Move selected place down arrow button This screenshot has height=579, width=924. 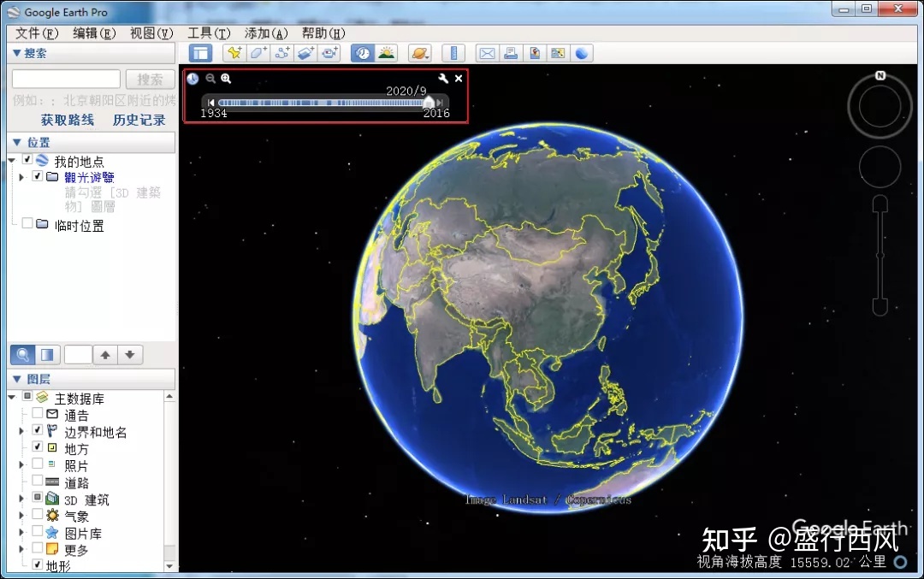click(130, 355)
